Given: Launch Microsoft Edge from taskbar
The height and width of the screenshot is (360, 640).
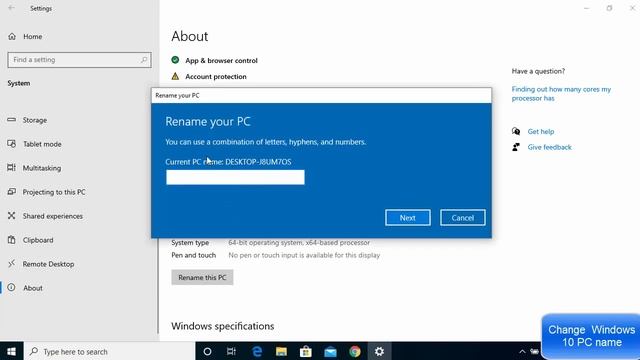Looking at the screenshot, I should [x=257, y=351].
